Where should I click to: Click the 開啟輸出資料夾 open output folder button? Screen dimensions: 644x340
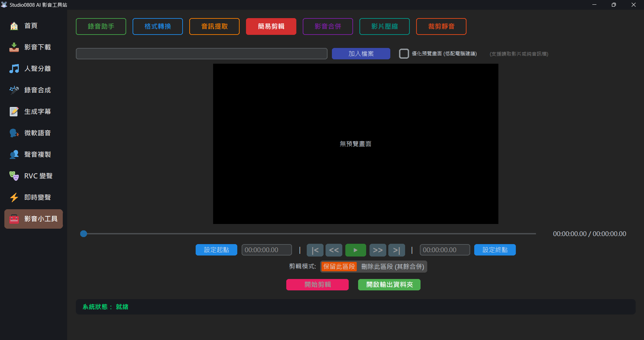click(389, 285)
